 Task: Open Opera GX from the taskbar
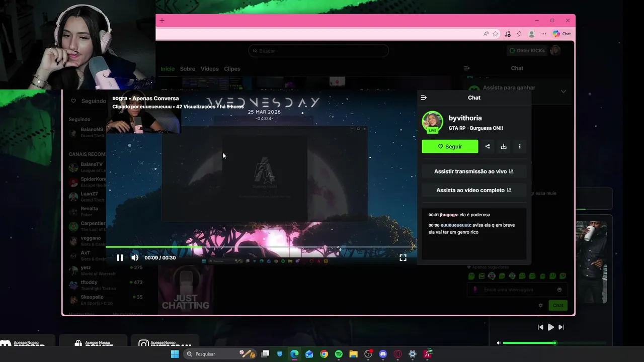pyautogui.click(x=398, y=354)
